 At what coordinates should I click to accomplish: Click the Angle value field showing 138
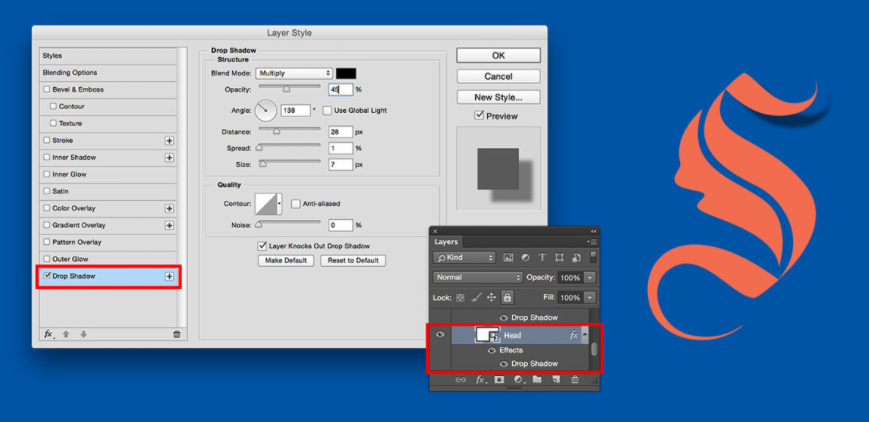click(295, 110)
